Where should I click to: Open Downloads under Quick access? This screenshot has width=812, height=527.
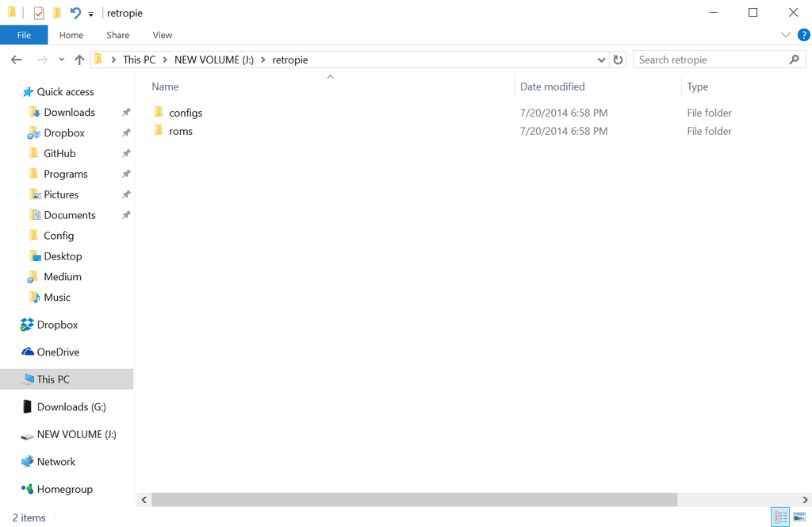tap(70, 113)
